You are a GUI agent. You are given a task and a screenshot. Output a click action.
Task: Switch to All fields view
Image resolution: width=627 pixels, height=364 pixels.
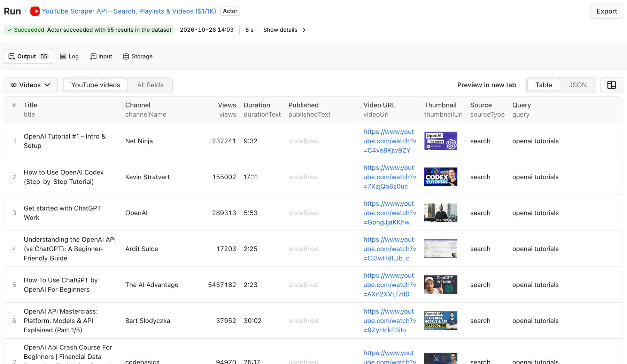coord(150,85)
